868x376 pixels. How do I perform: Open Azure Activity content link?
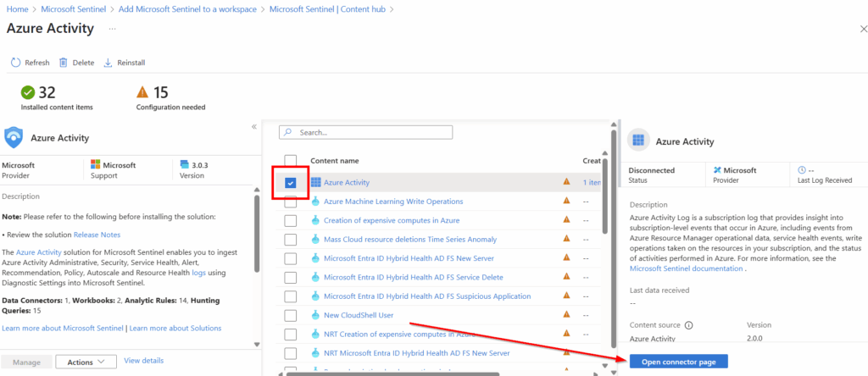[x=347, y=182]
